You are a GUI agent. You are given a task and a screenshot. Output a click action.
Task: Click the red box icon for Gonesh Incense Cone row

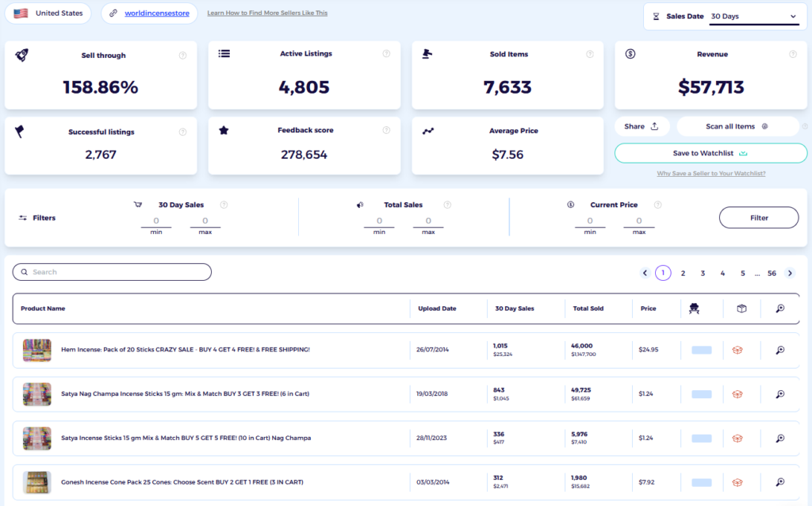737,482
